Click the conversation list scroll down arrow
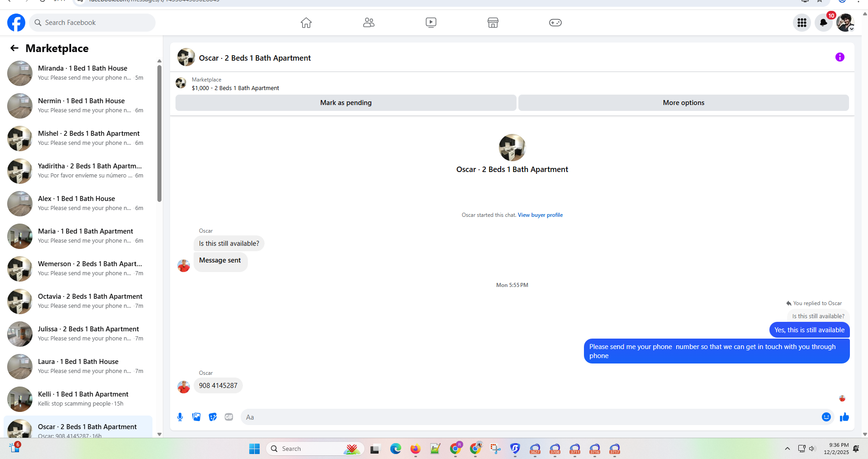 pos(159,434)
